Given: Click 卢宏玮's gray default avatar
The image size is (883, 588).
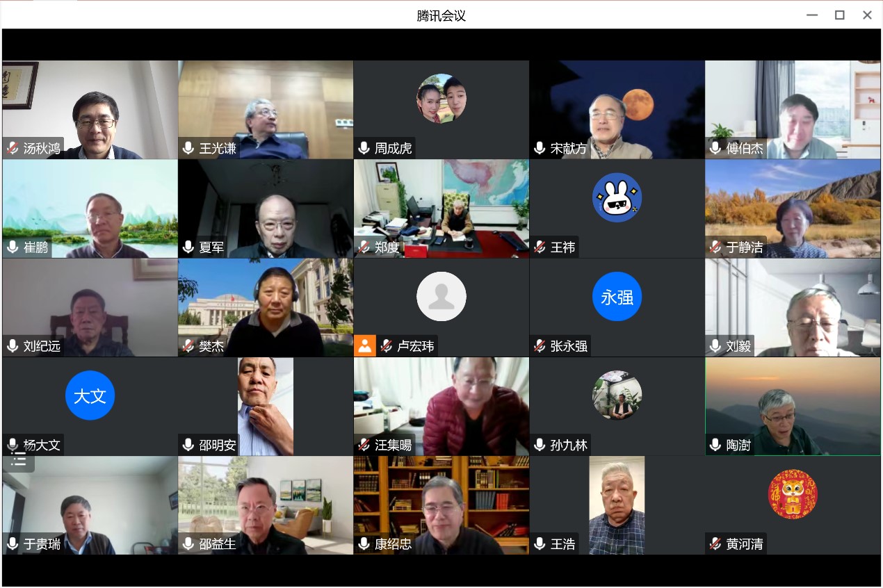Looking at the screenshot, I should pos(442,296).
